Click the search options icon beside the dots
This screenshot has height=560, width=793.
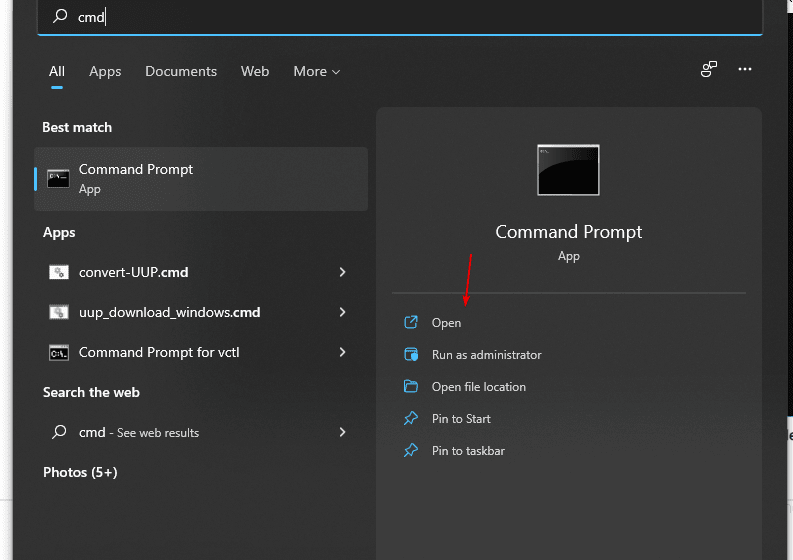pos(709,70)
